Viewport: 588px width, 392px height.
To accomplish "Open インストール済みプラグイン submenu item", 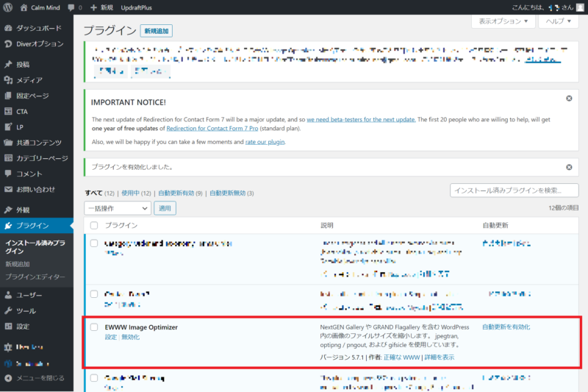I will coord(35,247).
